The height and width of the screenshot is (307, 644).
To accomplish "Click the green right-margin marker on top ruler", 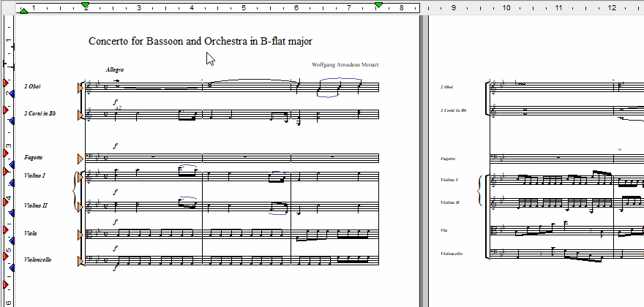I will tap(378, 5).
